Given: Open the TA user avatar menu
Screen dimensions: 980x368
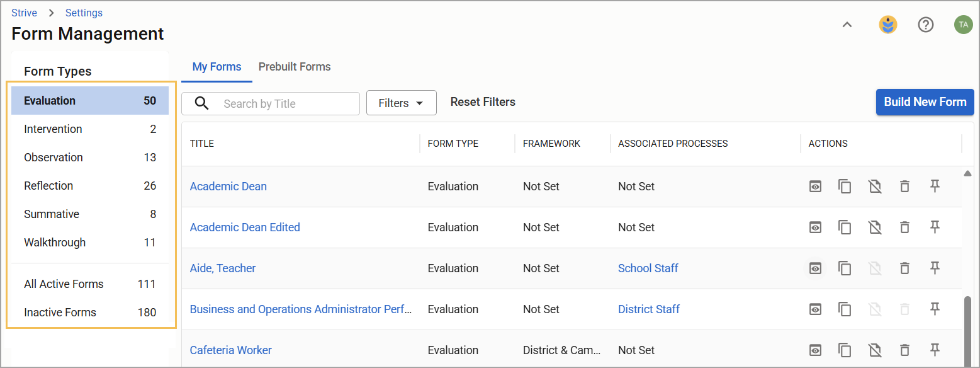Looking at the screenshot, I should click(964, 25).
